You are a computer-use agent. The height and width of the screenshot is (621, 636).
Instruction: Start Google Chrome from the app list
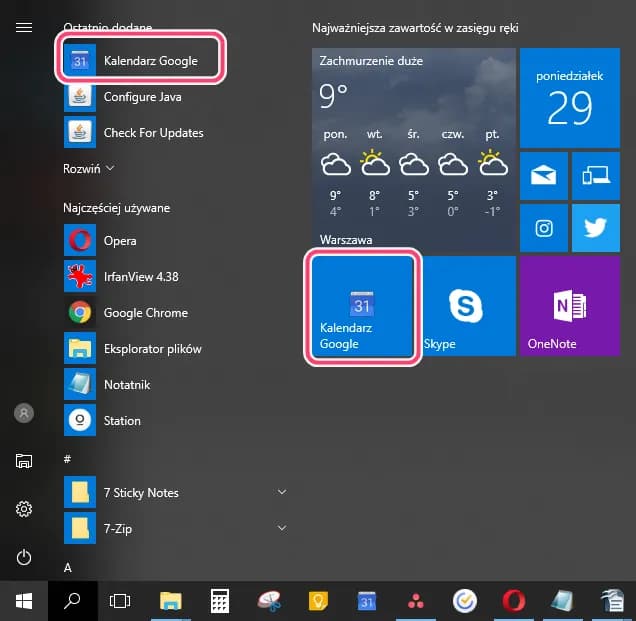coord(145,313)
